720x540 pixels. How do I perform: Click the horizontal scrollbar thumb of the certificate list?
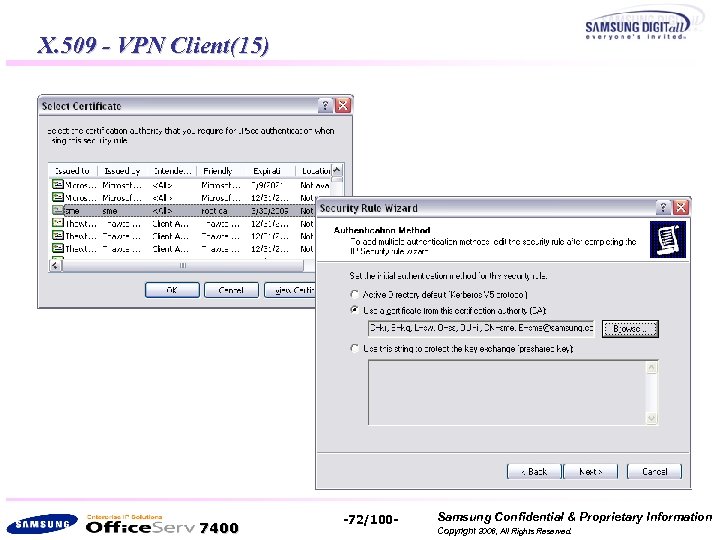tap(182, 265)
